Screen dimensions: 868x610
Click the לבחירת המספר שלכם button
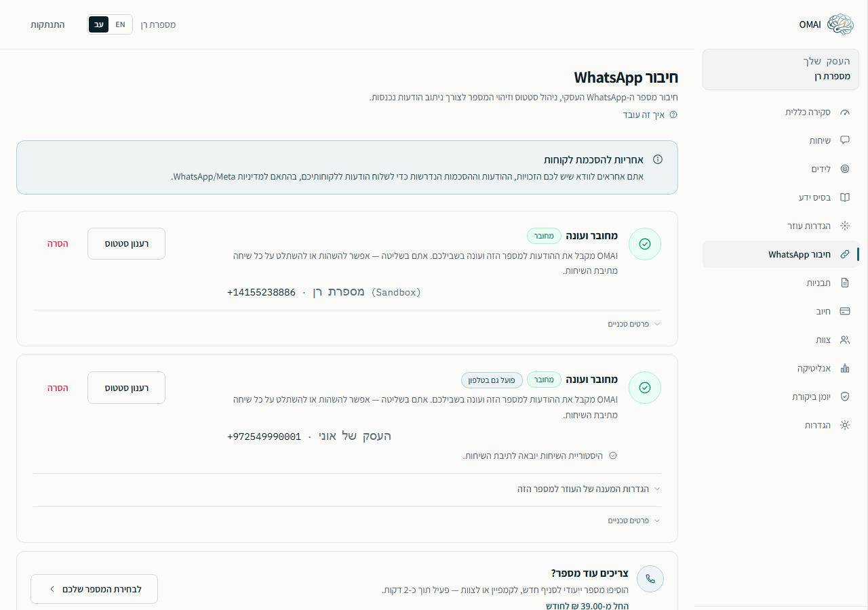click(94, 589)
